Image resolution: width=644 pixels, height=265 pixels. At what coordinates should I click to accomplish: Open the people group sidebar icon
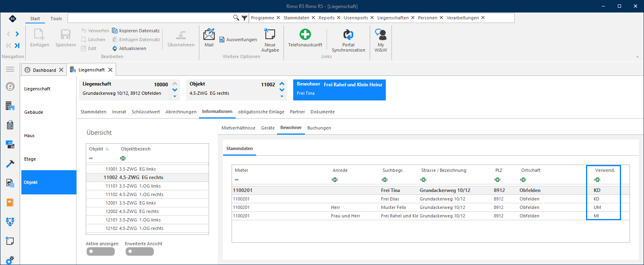[10, 221]
